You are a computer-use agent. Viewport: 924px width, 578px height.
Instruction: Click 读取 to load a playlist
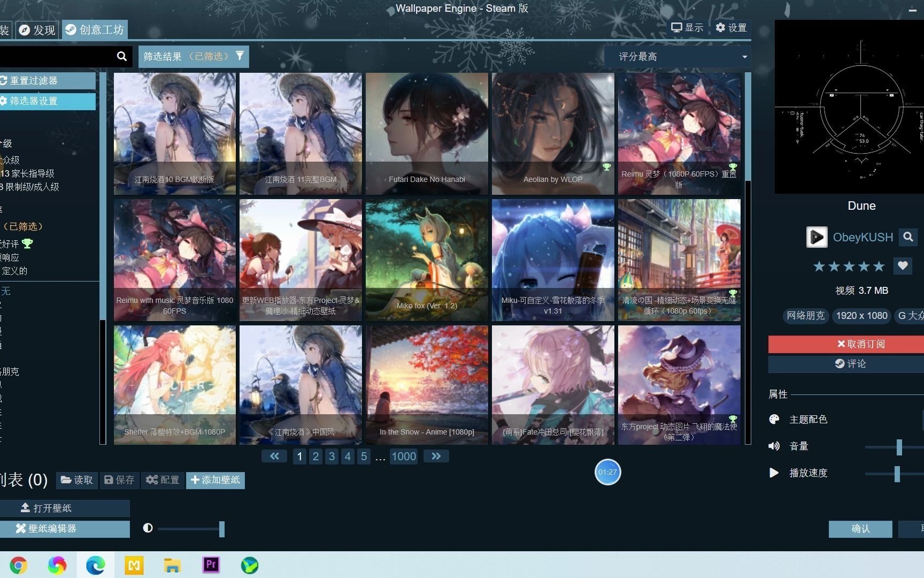pos(76,480)
